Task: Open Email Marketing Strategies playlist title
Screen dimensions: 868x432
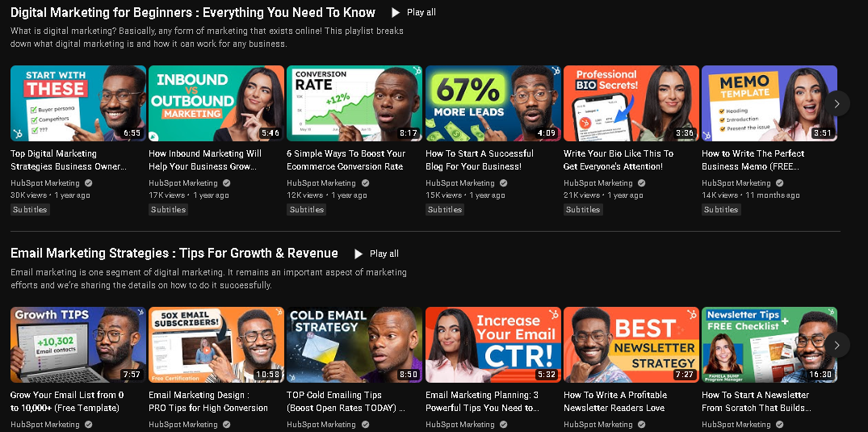Action: (x=174, y=253)
